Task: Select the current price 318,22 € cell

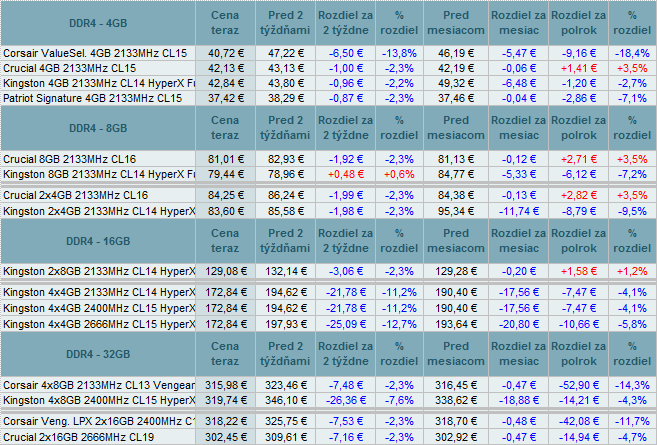Action: pos(225,421)
